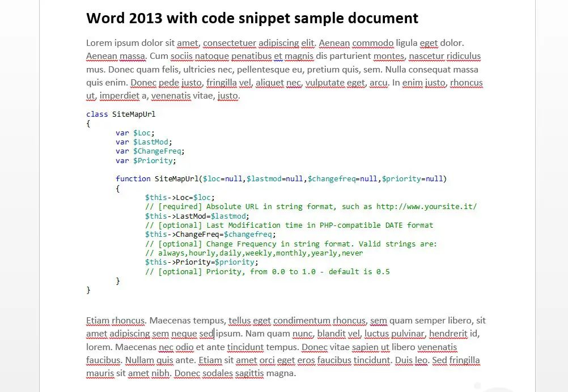This screenshot has width=568, height=392.
Task: Click the green comment about default Priority 0.5
Action: 266,271
